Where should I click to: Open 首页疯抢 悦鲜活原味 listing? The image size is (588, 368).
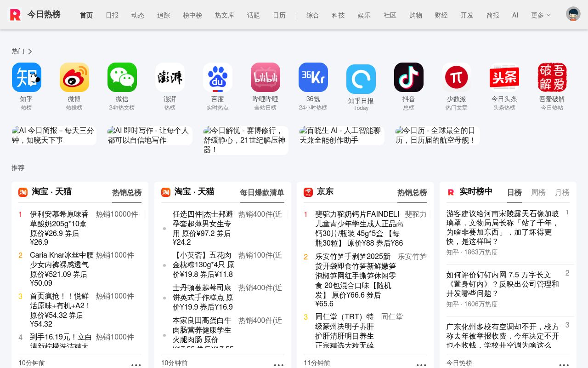coord(61,310)
